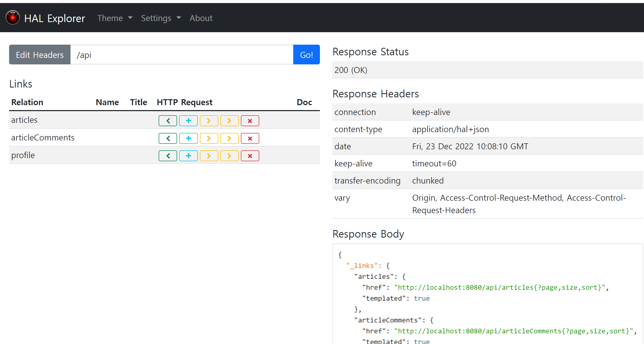Click the red delete button for profile
Viewport: 644px width, 344px height.
pos(250,156)
